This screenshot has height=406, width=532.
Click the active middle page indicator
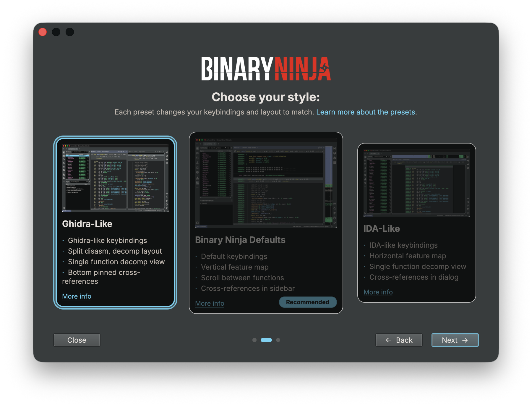(x=266, y=340)
